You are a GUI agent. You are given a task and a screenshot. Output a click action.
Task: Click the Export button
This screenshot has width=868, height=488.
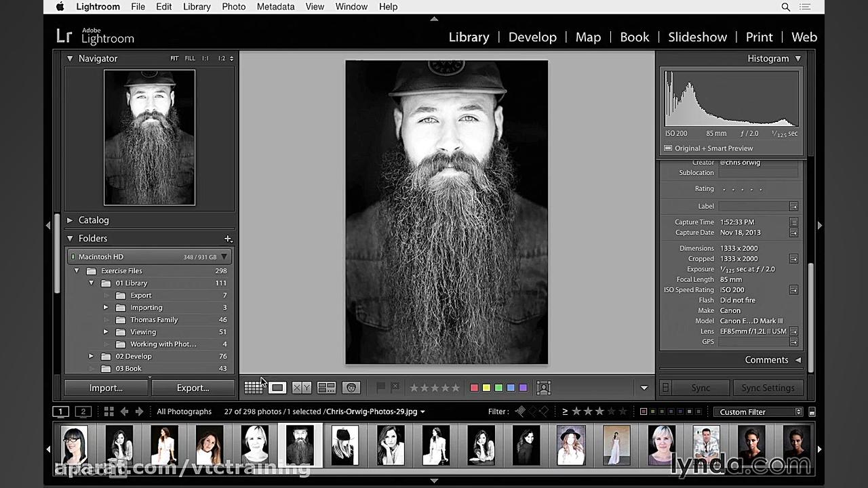(x=193, y=388)
